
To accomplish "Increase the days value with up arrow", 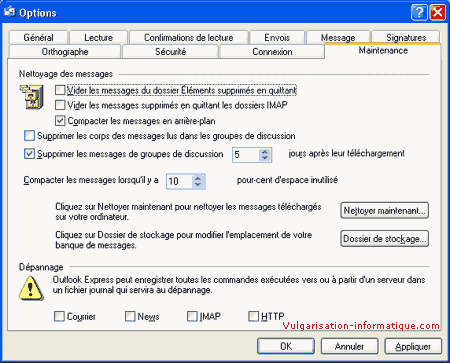I will pos(265,151).
